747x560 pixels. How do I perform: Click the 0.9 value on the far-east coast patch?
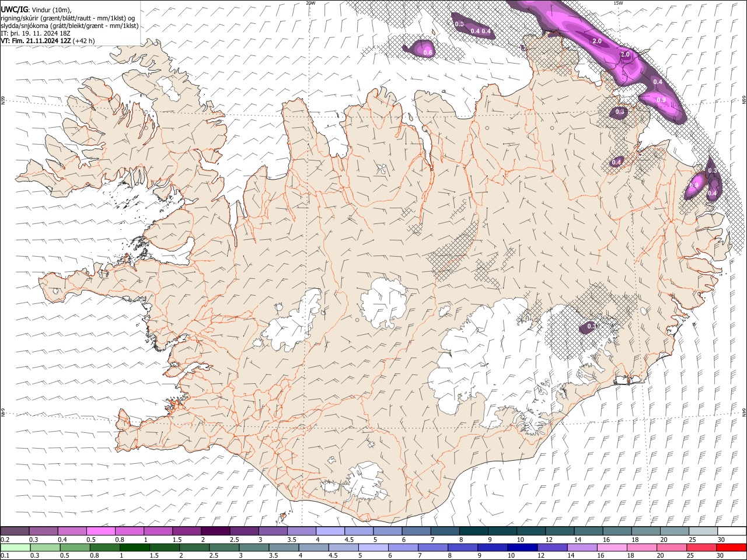694,185
